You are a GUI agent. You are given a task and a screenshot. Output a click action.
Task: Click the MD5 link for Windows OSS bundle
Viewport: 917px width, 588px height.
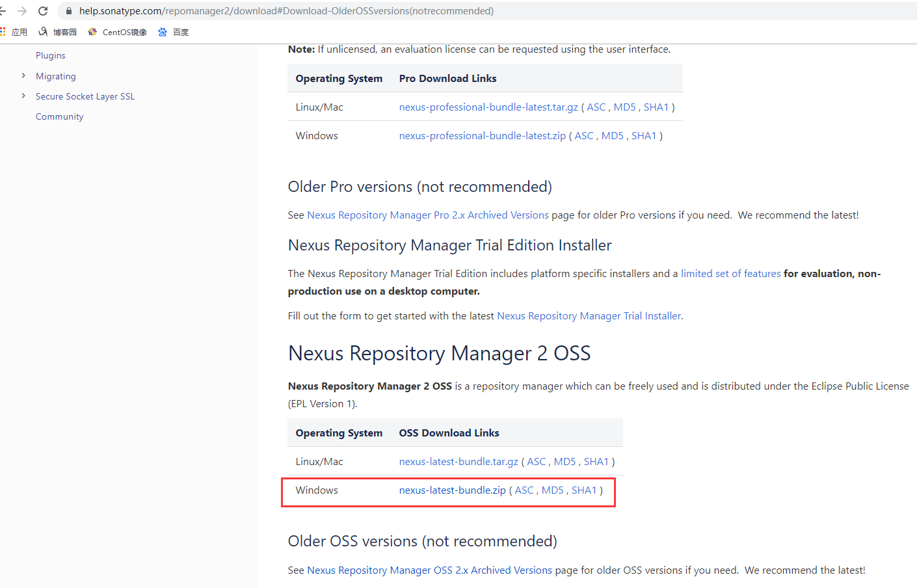(x=552, y=490)
